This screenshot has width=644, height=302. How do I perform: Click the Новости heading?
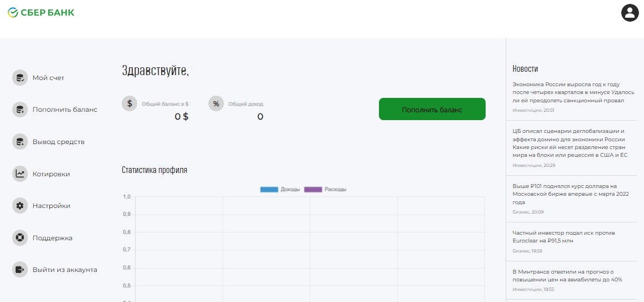[525, 68]
